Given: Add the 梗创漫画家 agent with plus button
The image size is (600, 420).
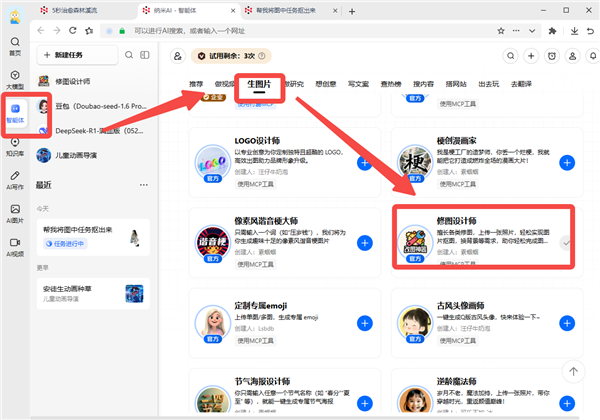Looking at the screenshot, I should tap(567, 163).
